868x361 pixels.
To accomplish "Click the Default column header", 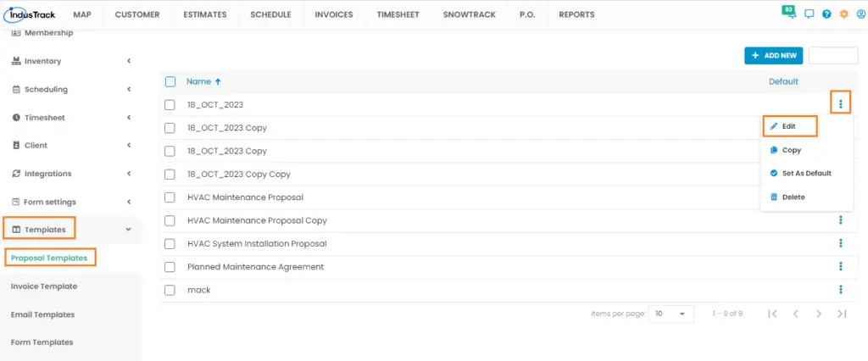I will (x=783, y=81).
